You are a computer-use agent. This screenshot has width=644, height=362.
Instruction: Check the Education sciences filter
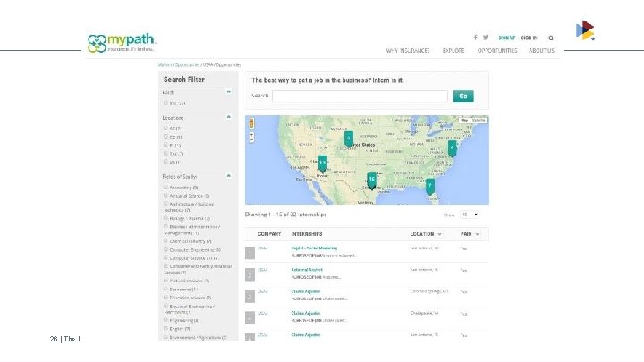coord(166,297)
